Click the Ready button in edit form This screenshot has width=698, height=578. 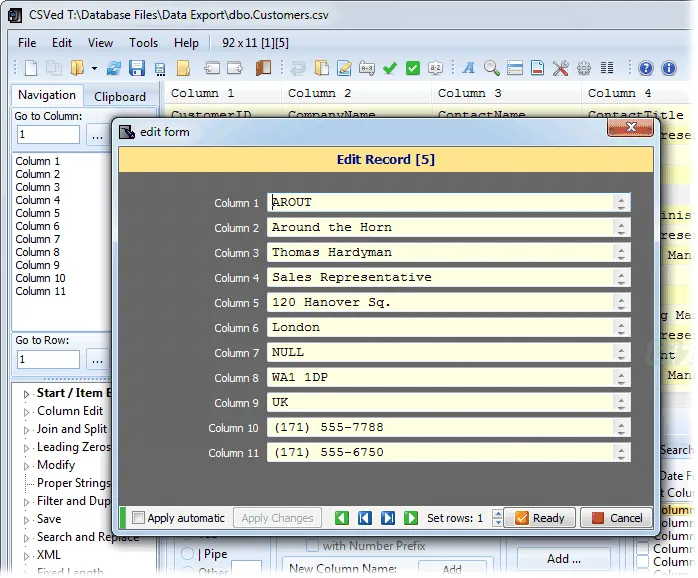[x=540, y=518]
